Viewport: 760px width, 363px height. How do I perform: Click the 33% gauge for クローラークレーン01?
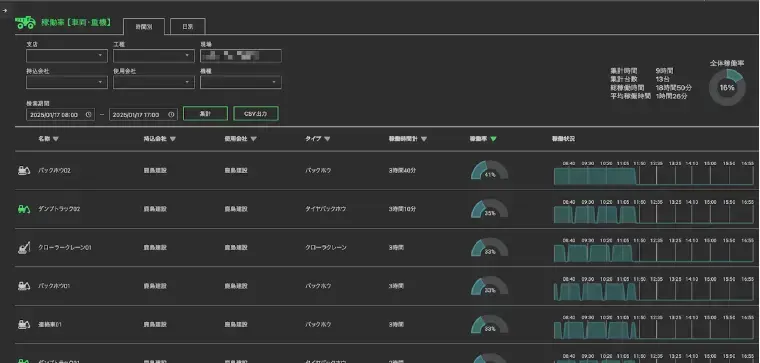pyautogui.click(x=490, y=247)
